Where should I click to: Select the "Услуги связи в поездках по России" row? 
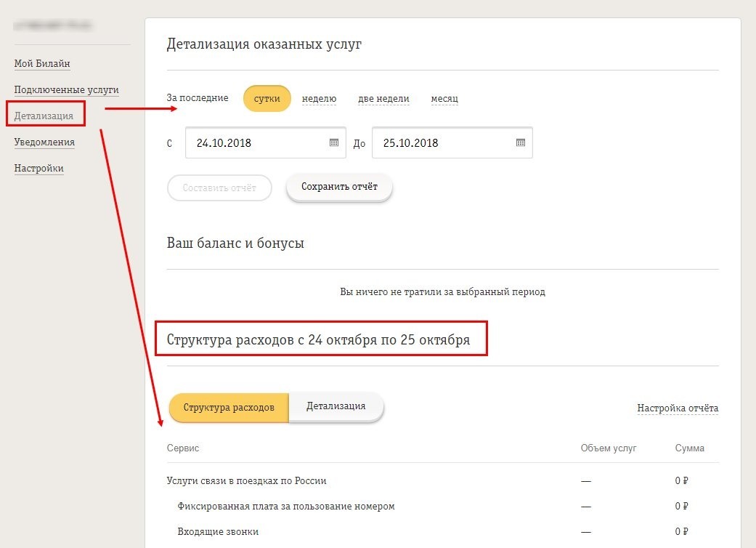(x=246, y=480)
